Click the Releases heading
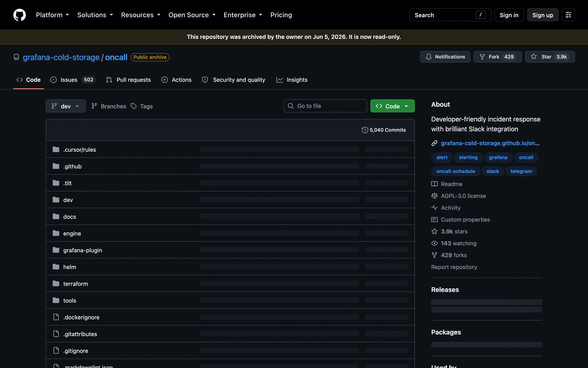This screenshot has height=368, width=588. click(445, 290)
